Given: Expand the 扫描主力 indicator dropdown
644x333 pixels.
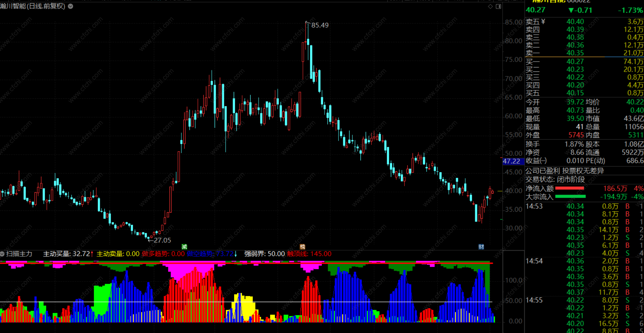Looking at the screenshot, I should tap(2, 254).
